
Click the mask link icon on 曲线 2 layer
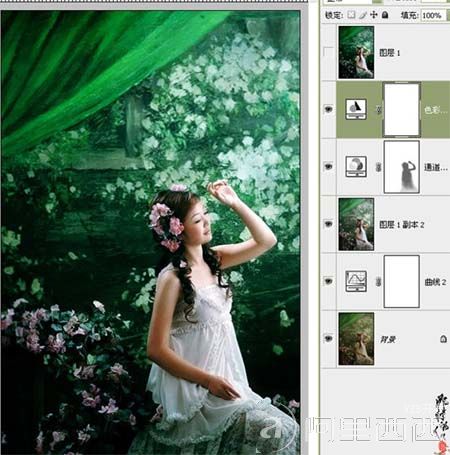pos(379,282)
